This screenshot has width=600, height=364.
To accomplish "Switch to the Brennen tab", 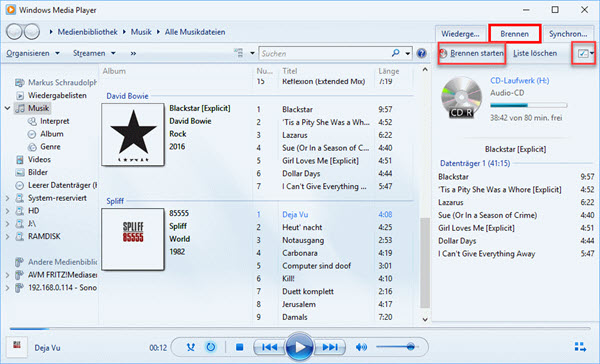I will 515,34.
